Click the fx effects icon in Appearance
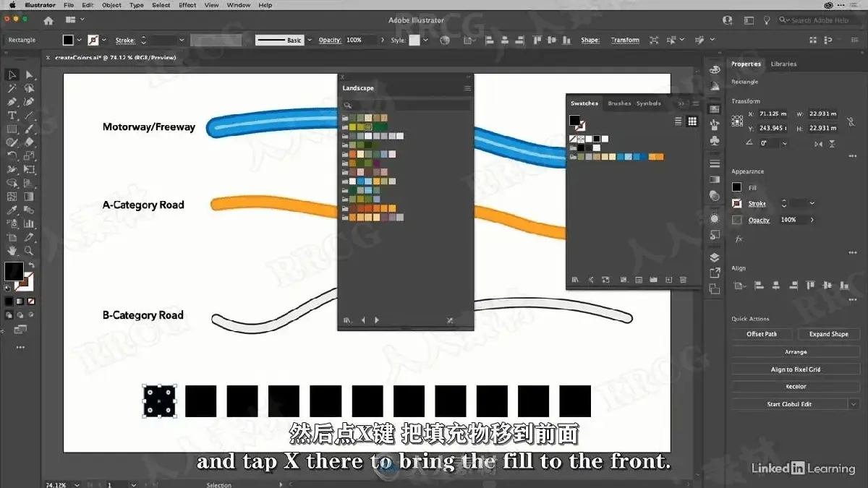 (739, 239)
